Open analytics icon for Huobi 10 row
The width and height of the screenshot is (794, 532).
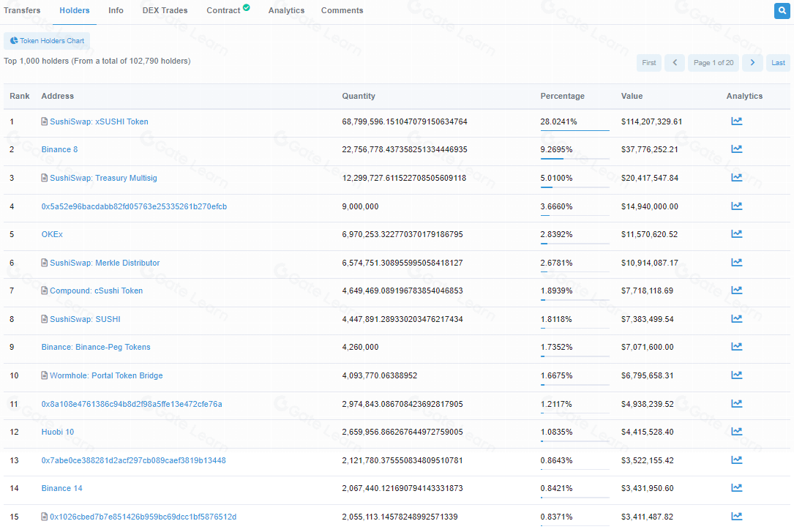736,432
